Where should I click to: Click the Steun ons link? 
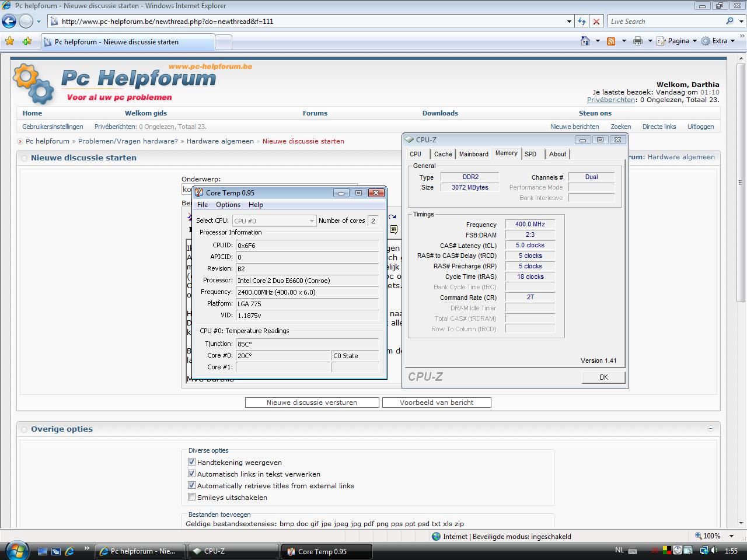(x=595, y=113)
